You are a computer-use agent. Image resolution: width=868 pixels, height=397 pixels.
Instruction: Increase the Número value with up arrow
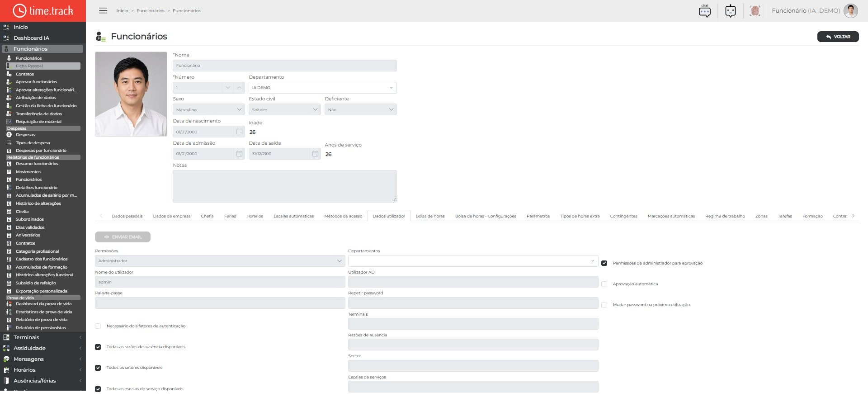[240, 88]
